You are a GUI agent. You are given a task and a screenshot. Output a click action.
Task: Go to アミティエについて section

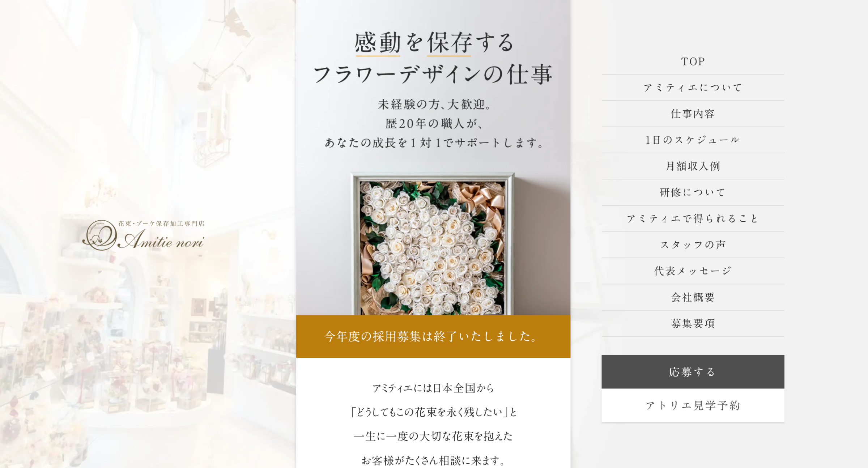click(x=693, y=88)
